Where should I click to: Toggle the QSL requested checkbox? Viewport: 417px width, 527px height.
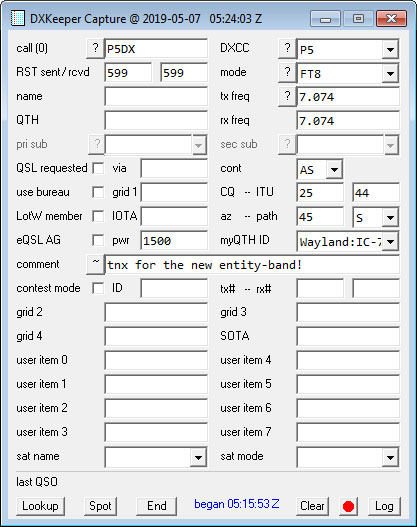tap(98, 168)
